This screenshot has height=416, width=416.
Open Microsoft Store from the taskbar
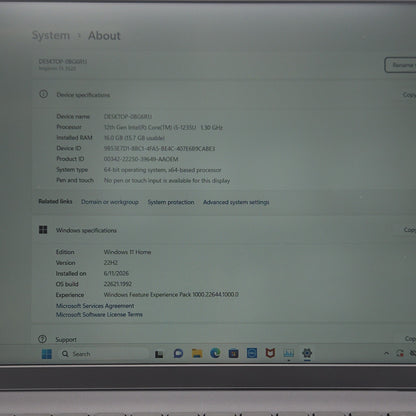[x=233, y=353]
